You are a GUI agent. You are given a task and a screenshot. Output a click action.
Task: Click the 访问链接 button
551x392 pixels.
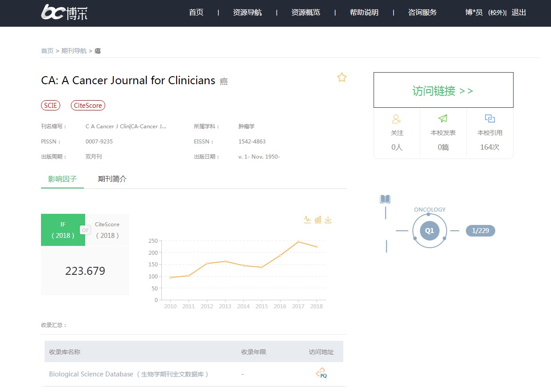[443, 90]
